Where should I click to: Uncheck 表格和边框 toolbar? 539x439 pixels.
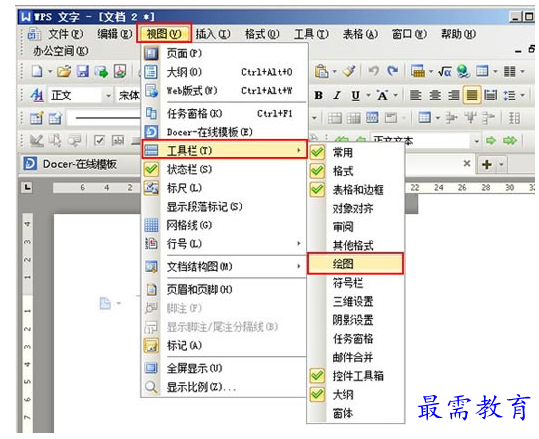coord(355,189)
